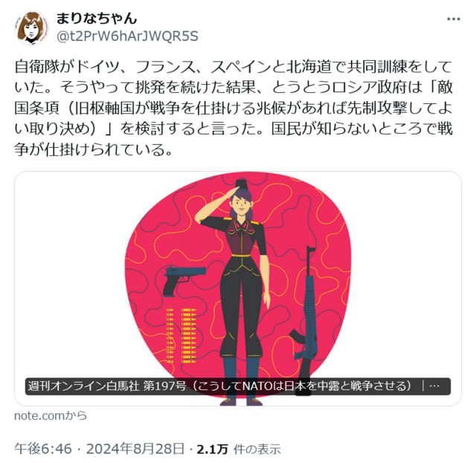Screen dimensions: 476x463
Task: Click the 午後6:46 timestamp
Action: [x=43, y=449]
